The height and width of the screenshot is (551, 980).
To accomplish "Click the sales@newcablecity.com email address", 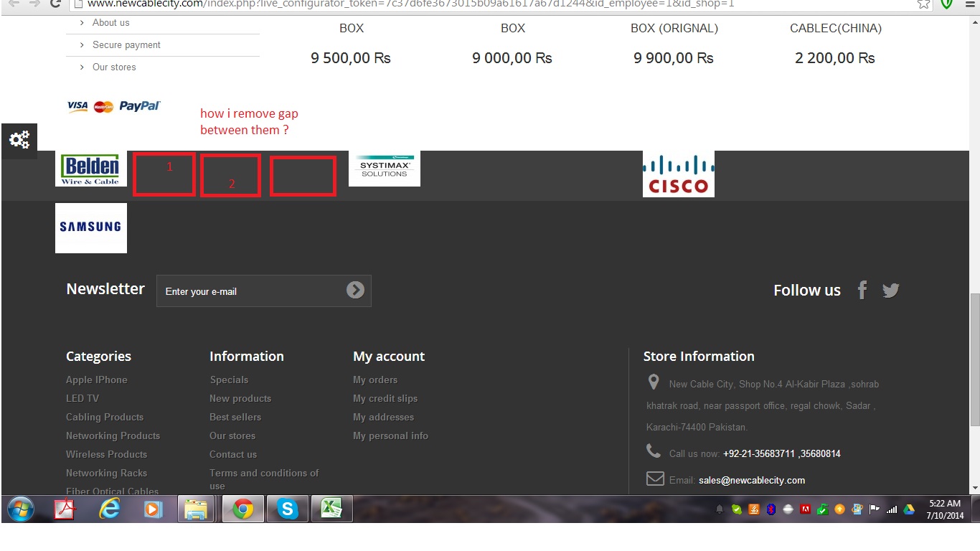I will (x=752, y=480).
